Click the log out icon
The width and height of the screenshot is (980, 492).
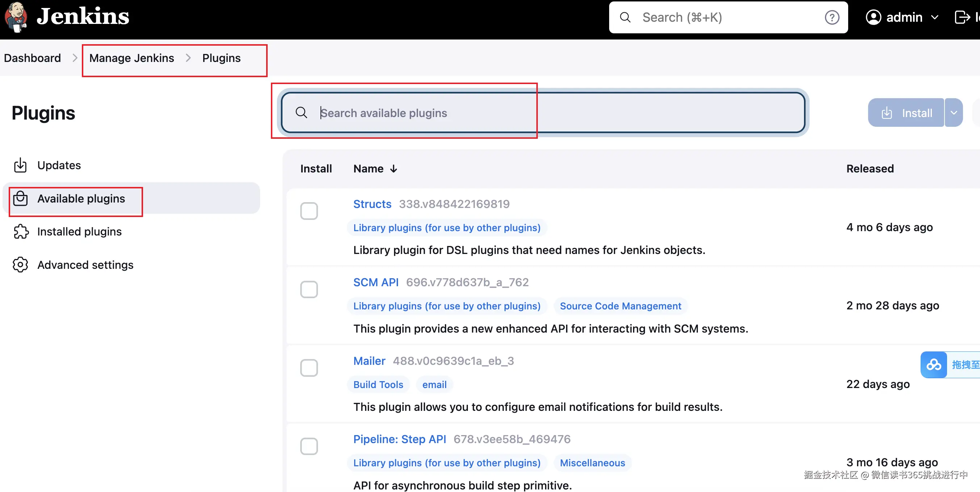click(962, 17)
